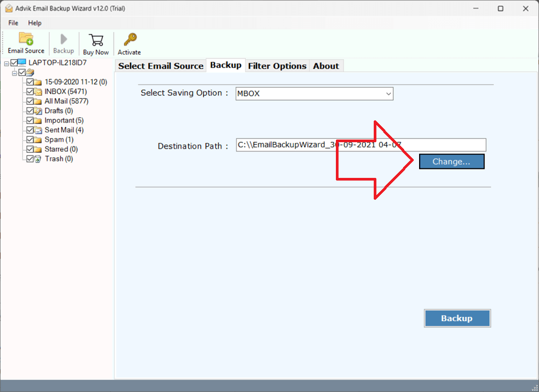The image size is (539, 392).
Task: Uncheck the LAPTOP-IL218ID7 root checkbox
Action: pyautogui.click(x=14, y=62)
